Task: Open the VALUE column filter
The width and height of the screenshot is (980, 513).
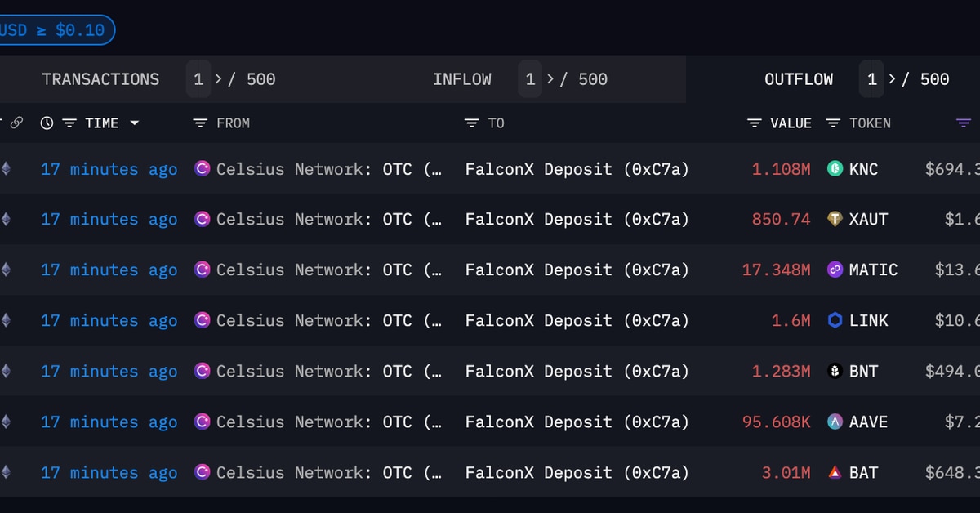Action: [755, 123]
